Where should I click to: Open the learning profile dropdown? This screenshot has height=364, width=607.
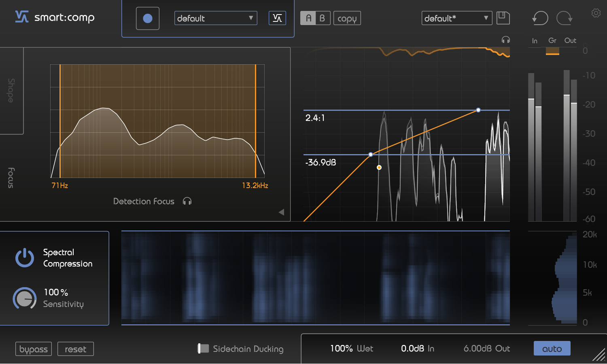(x=215, y=18)
